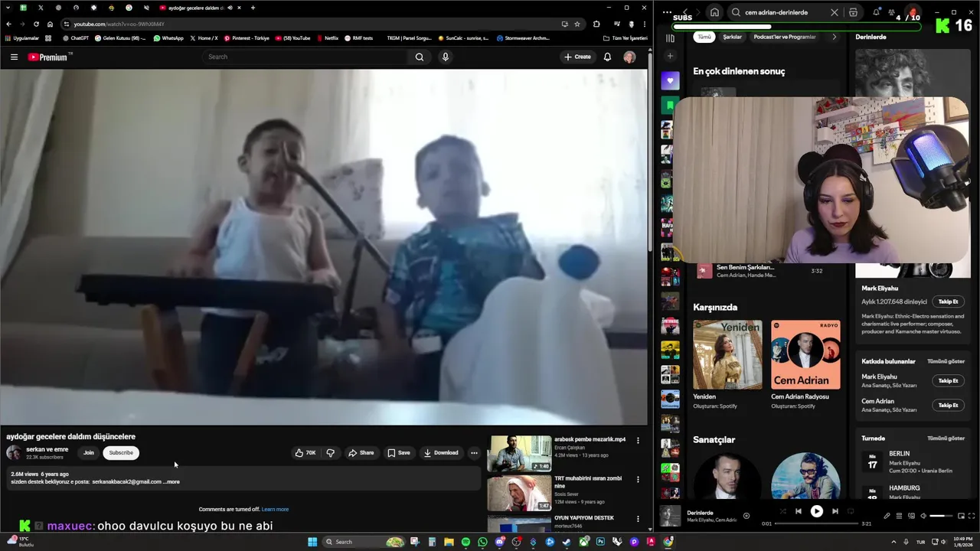Follow Mark Eliyahu with Takip Et
This screenshot has width=980, height=551.
pyautogui.click(x=948, y=302)
